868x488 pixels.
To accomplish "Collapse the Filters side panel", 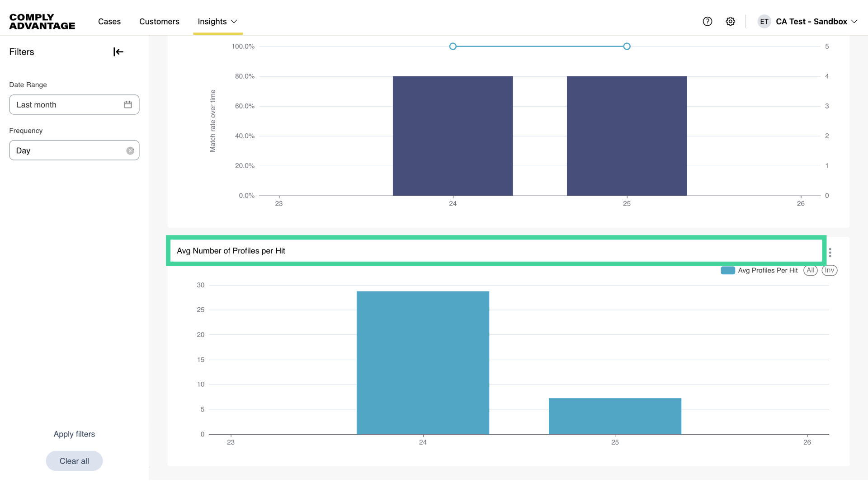I will 118,52.
